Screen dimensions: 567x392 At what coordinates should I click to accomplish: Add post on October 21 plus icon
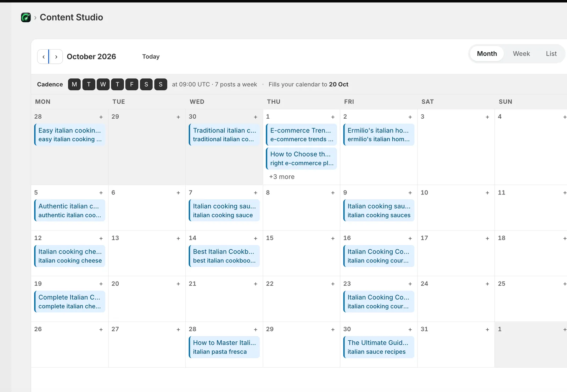(x=256, y=284)
